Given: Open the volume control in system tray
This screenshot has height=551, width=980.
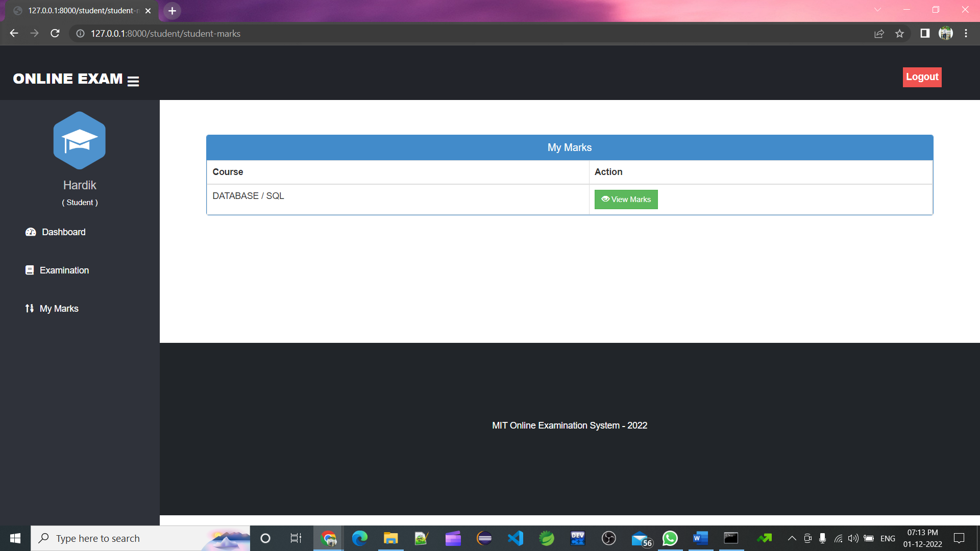Looking at the screenshot, I should 853,538.
